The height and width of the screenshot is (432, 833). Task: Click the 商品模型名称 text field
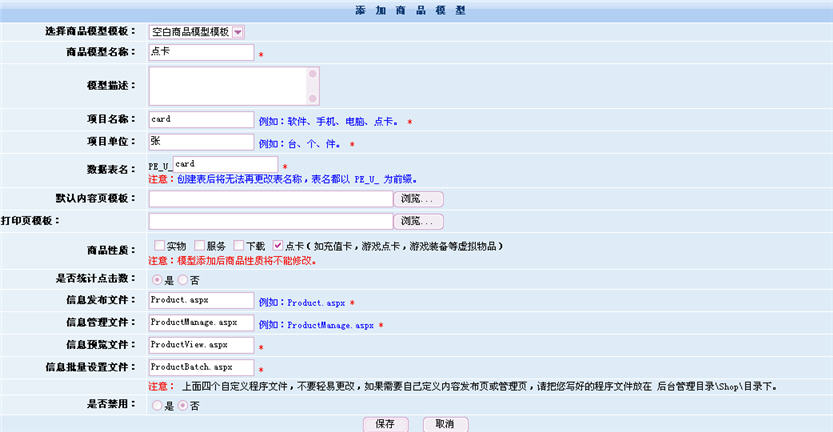pos(201,52)
